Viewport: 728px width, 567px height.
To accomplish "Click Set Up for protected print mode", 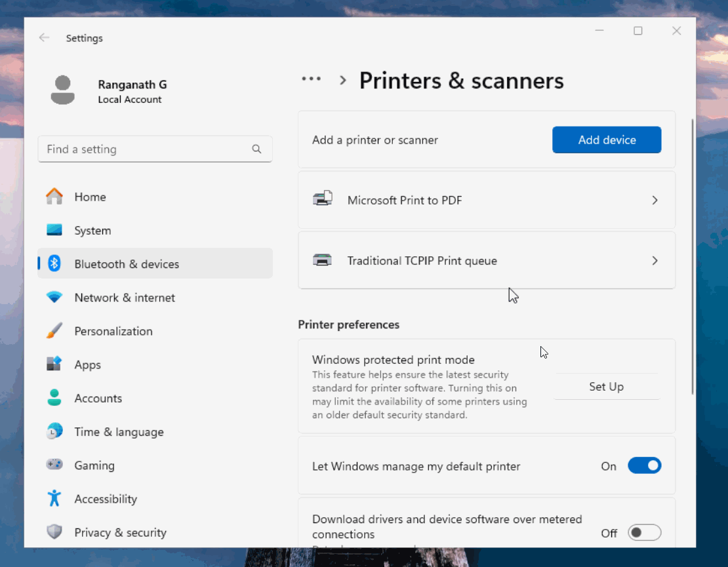I will (606, 387).
